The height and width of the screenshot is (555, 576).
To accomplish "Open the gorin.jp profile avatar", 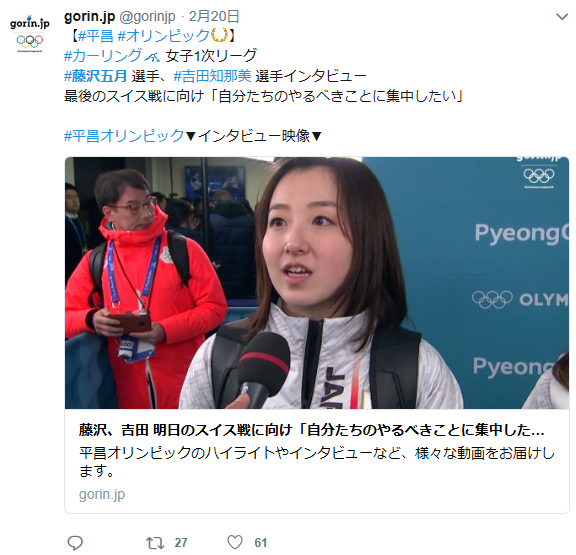I will (30, 33).
